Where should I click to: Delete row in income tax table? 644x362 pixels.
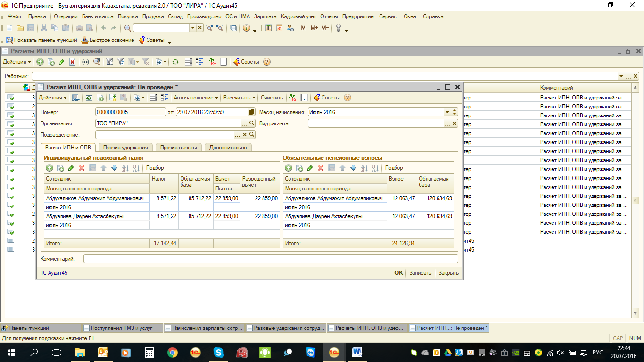(x=82, y=168)
